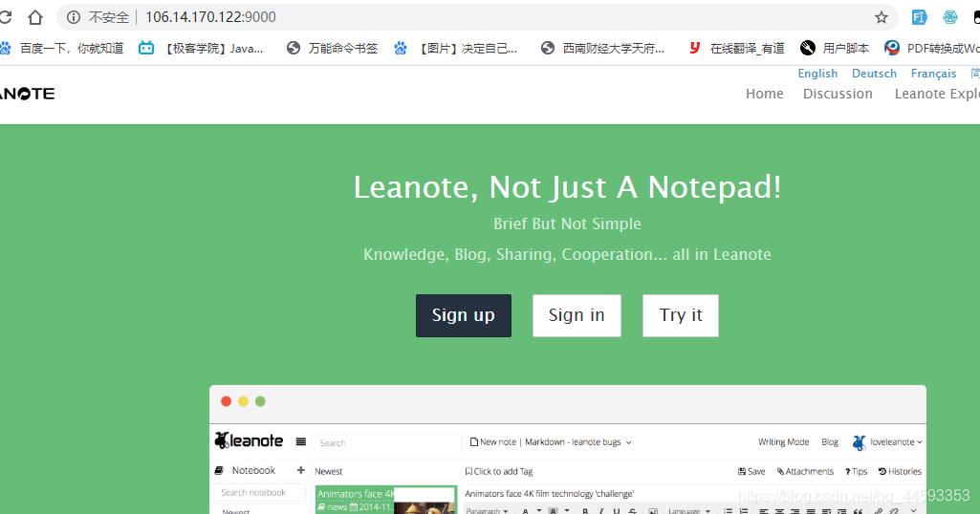980x514 pixels.
Task: Click the Sign up button
Action: tap(464, 315)
